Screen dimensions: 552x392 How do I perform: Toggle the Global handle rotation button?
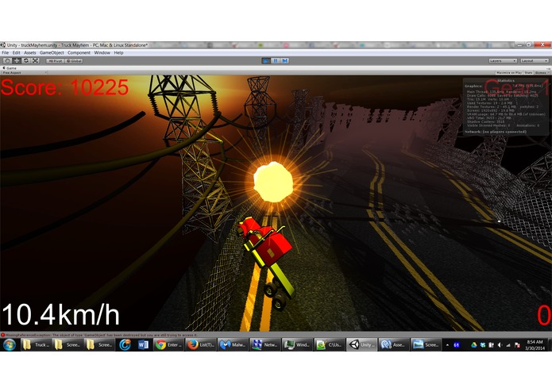pos(74,61)
